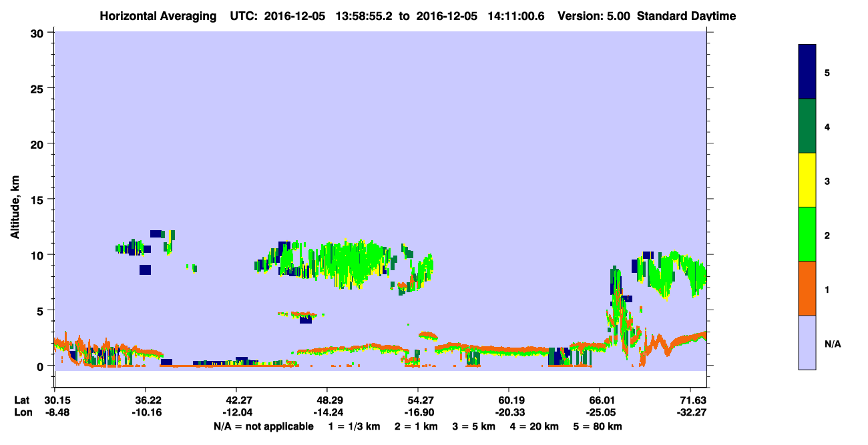
Task: Click the yellow colorbar segment labeled 3
Action: pos(807,180)
